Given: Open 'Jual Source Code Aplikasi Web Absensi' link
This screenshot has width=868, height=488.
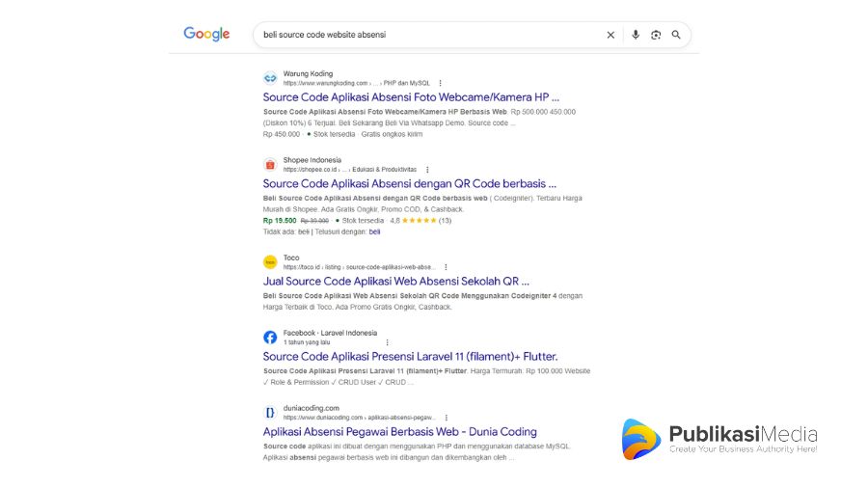Looking at the screenshot, I should [395, 282].
